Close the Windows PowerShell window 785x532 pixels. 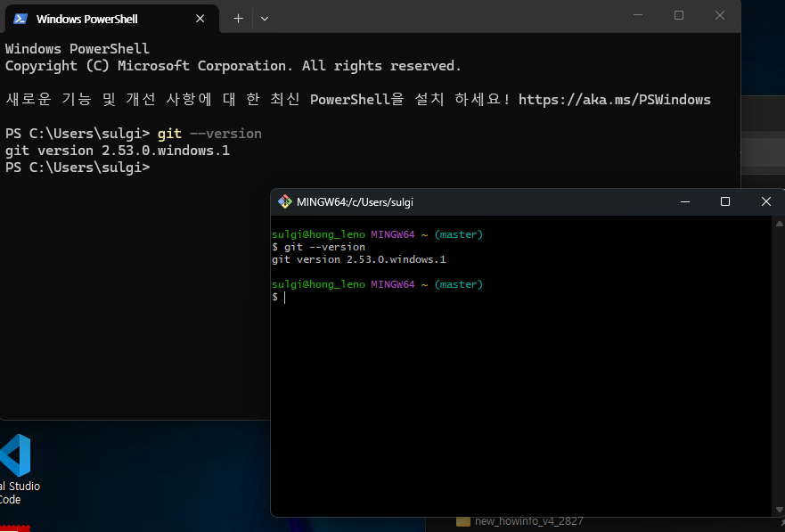coord(720,15)
